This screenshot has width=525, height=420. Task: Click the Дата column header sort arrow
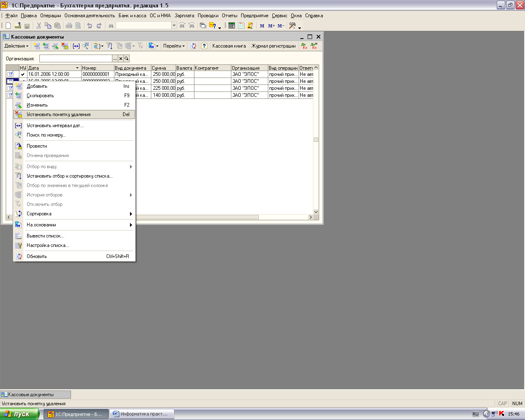(x=77, y=68)
